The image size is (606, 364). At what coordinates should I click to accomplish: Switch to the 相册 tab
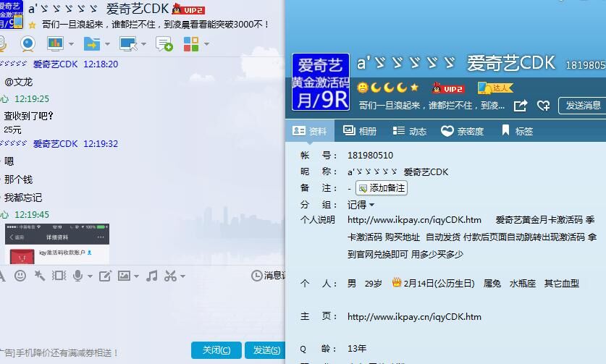[x=360, y=132]
